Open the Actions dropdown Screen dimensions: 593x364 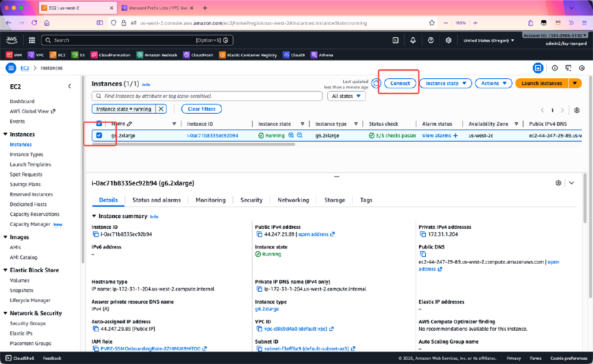[x=493, y=84]
